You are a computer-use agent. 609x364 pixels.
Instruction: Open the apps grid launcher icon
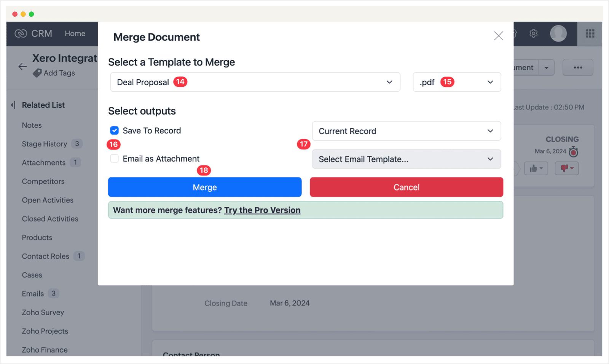click(590, 33)
